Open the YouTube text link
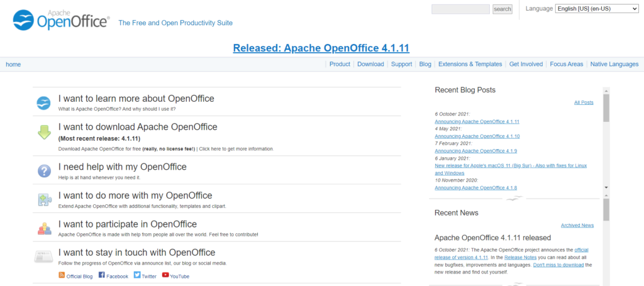This screenshot has height=286, width=644. [179, 277]
